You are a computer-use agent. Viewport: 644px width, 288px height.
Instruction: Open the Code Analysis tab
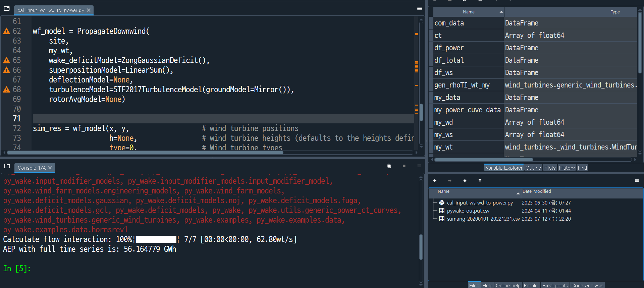(587, 285)
